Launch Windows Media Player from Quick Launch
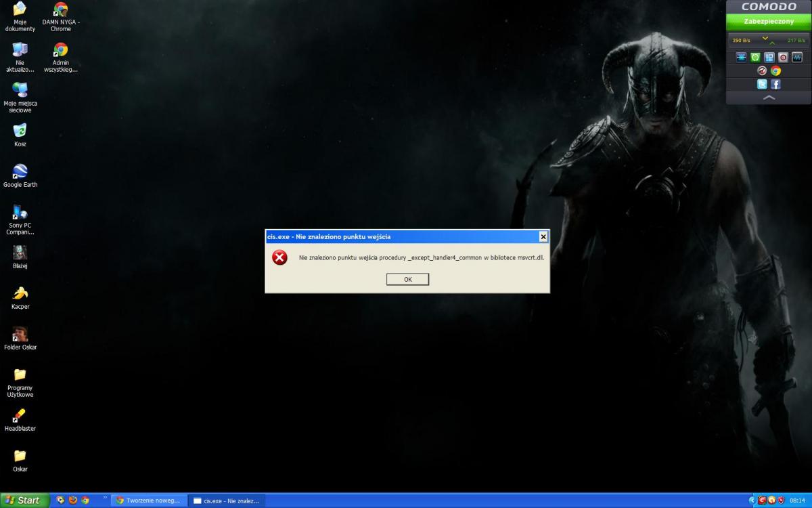 click(x=61, y=501)
